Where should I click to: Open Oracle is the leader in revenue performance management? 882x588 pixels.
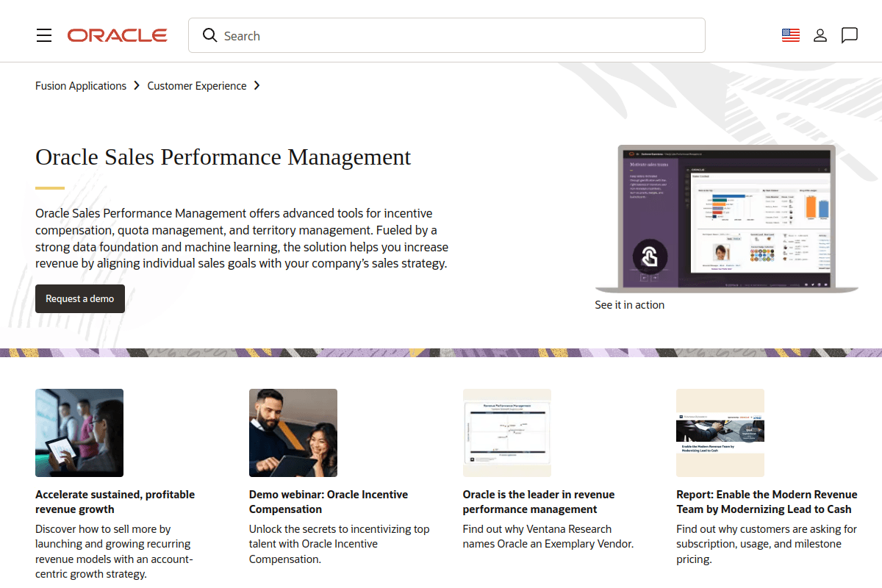point(539,502)
